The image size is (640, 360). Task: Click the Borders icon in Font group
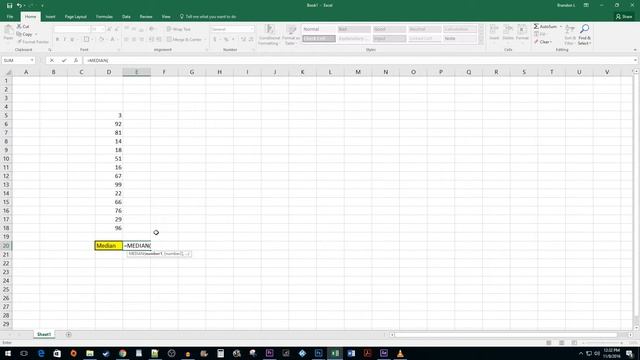(x=86, y=40)
